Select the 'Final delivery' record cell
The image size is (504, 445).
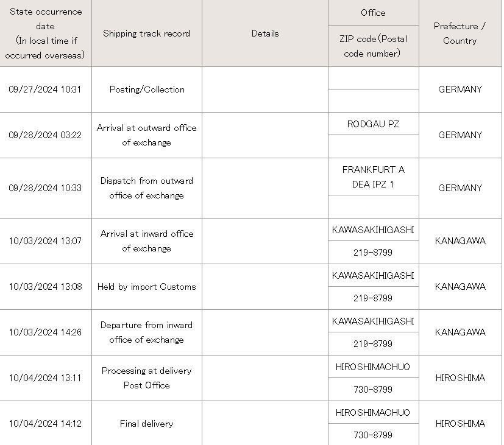(147, 423)
